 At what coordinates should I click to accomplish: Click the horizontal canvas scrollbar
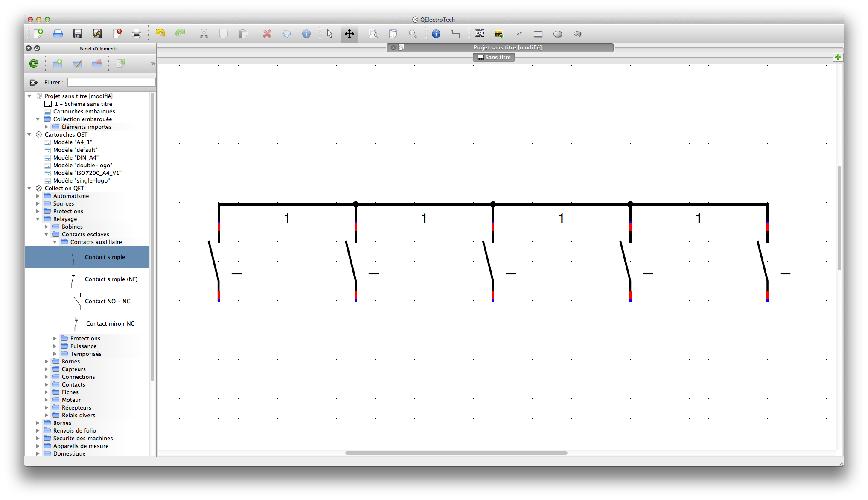[x=456, y=453]
